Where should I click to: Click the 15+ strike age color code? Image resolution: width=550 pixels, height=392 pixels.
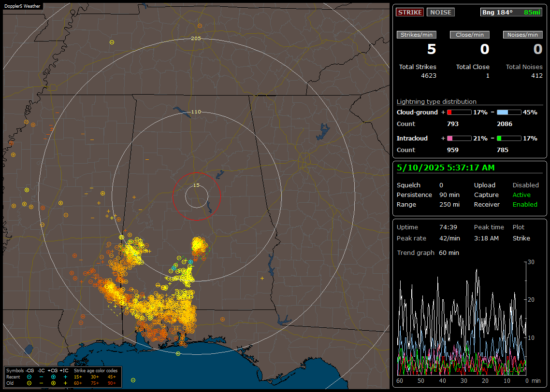(x=78, y=377)
